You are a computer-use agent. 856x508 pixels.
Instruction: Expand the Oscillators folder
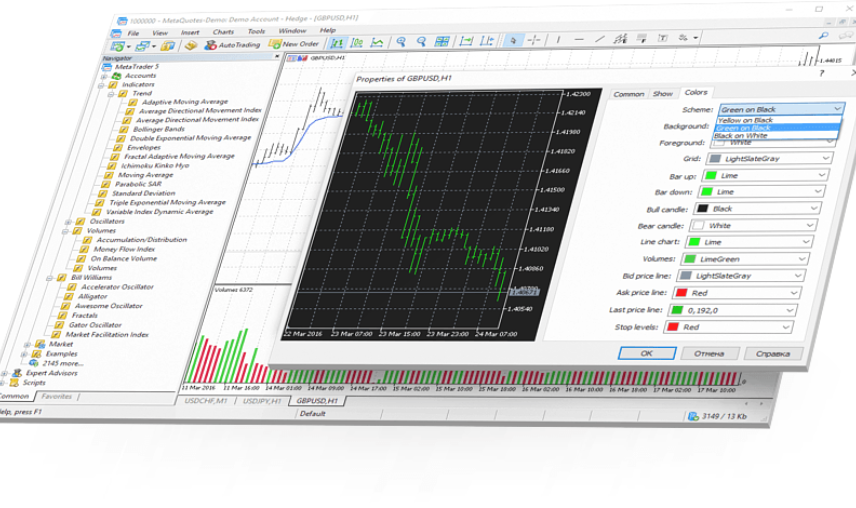(68, 222)
